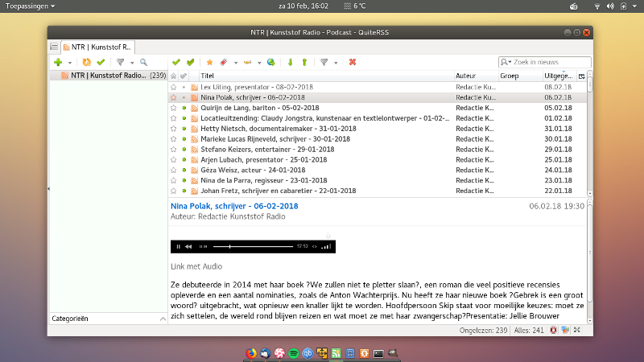This screenshot has width=644, height=362.
Task: Open news in external browser globe icon
Action: tap(270, 62)
